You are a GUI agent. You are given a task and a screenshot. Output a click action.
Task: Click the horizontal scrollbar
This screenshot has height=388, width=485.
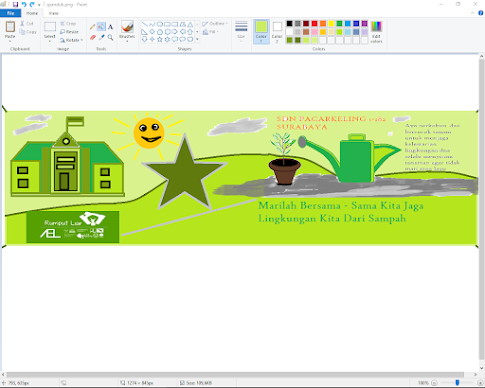tap(235, 374)
